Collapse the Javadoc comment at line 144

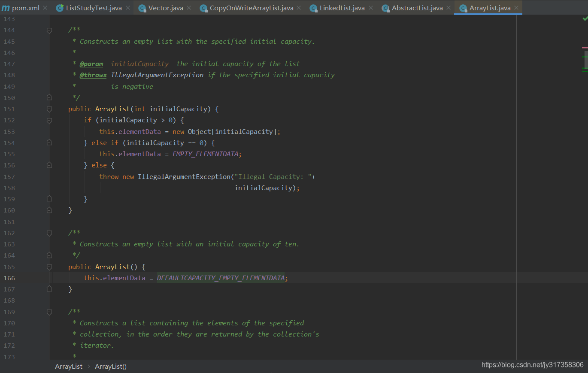coord(49,30)
